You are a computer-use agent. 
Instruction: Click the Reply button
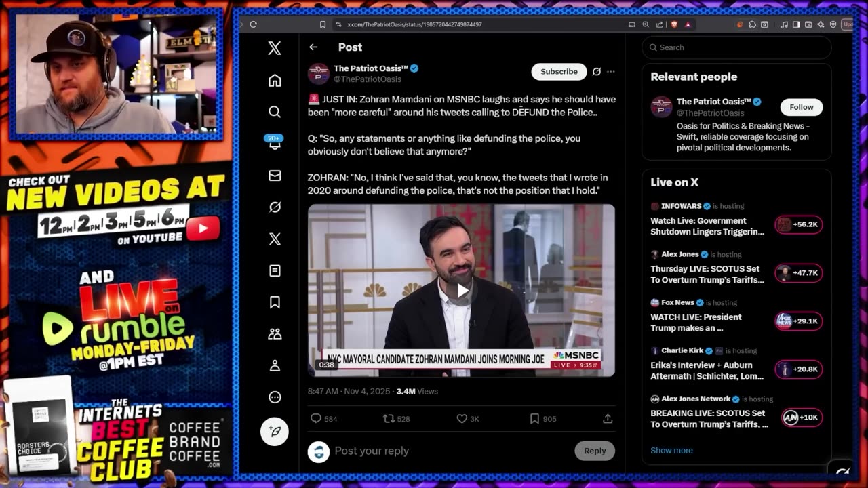[595, 451]
